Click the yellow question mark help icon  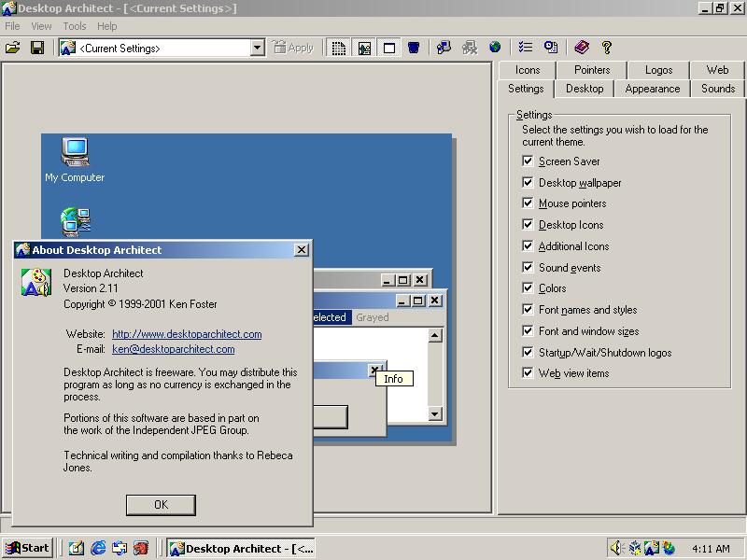click(x=607, y=48)
